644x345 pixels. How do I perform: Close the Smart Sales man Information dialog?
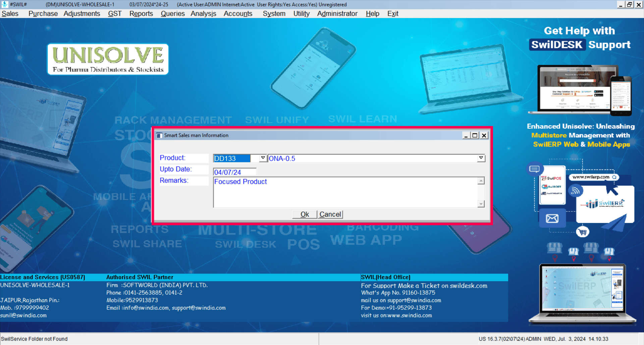point(484,135)
